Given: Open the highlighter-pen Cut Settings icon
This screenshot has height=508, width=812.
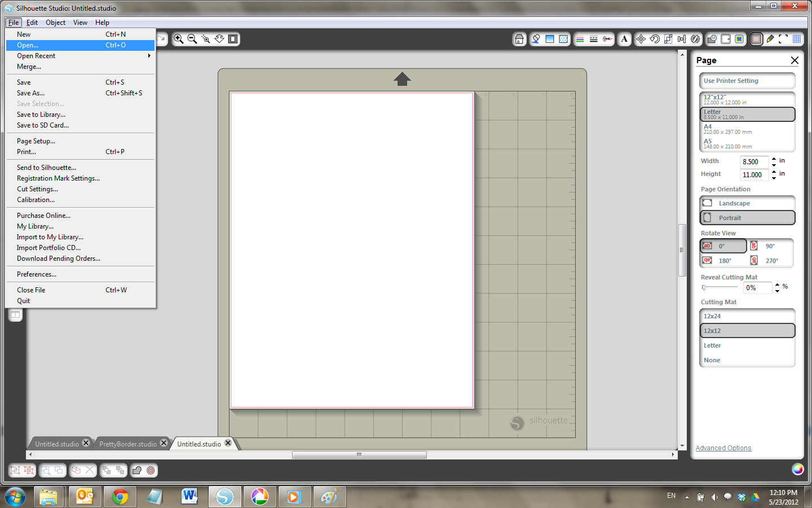Looking at the screenshot, I should [x=770, y=39].
